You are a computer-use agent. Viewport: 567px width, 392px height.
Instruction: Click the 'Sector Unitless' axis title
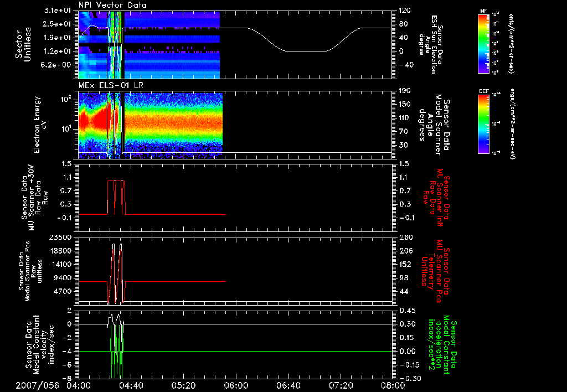[23, 44]
